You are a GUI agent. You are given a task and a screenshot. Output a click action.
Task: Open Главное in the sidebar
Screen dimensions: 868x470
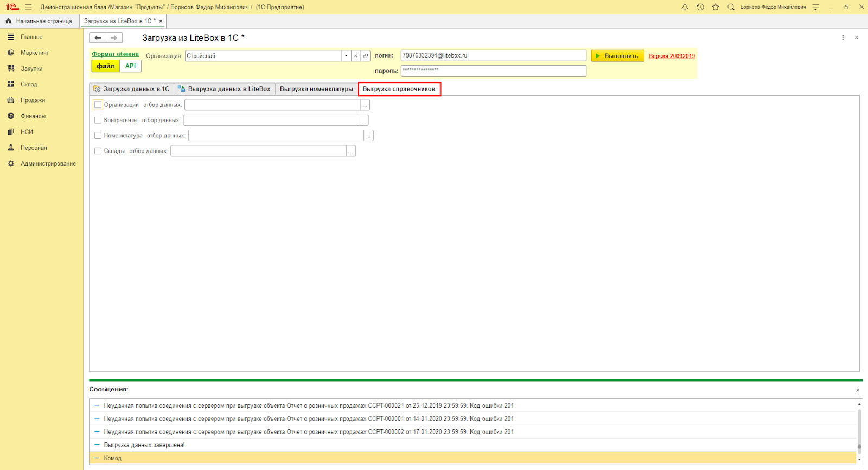click(31, 37)
